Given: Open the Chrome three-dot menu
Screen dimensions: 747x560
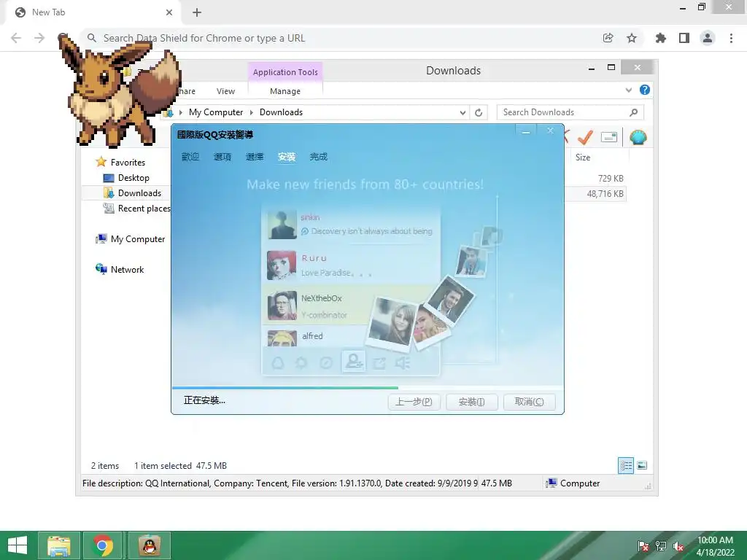Looking at the screenshot, I should click(731, 38).
